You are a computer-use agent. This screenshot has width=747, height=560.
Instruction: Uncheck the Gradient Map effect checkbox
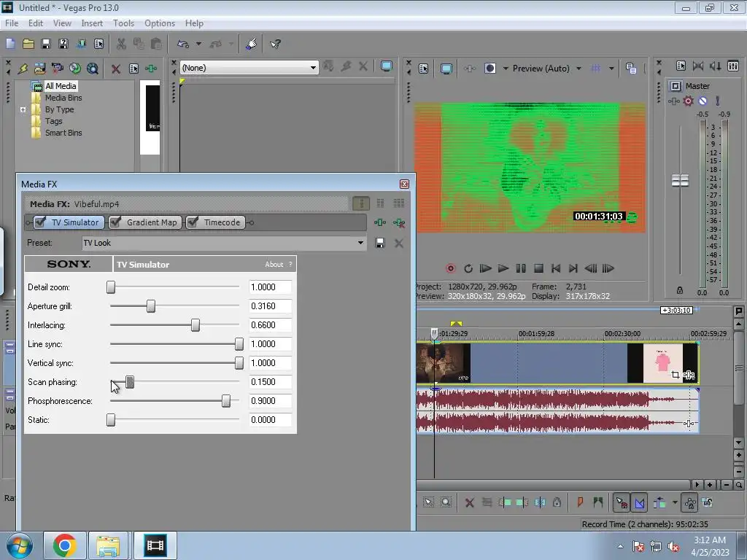[x=115, y=222]
